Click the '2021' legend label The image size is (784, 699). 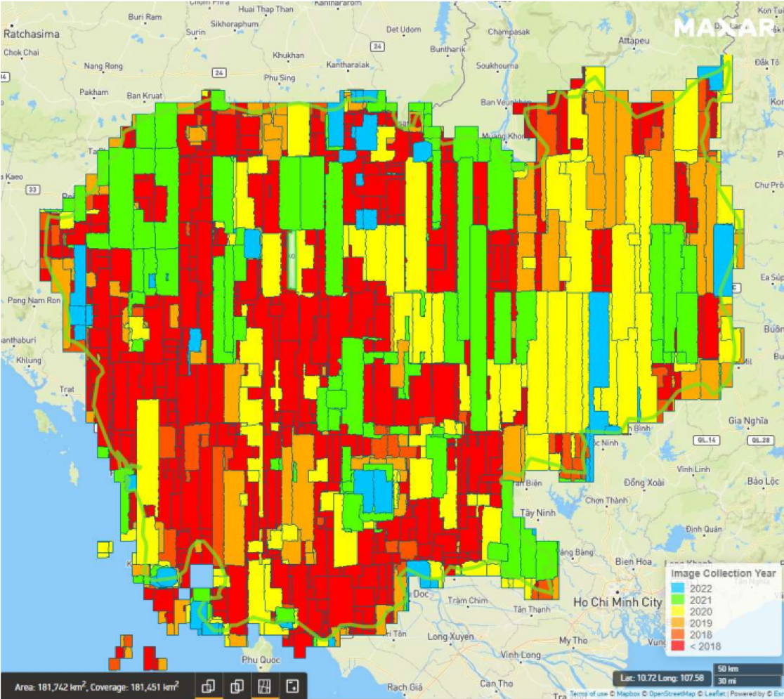700,600
